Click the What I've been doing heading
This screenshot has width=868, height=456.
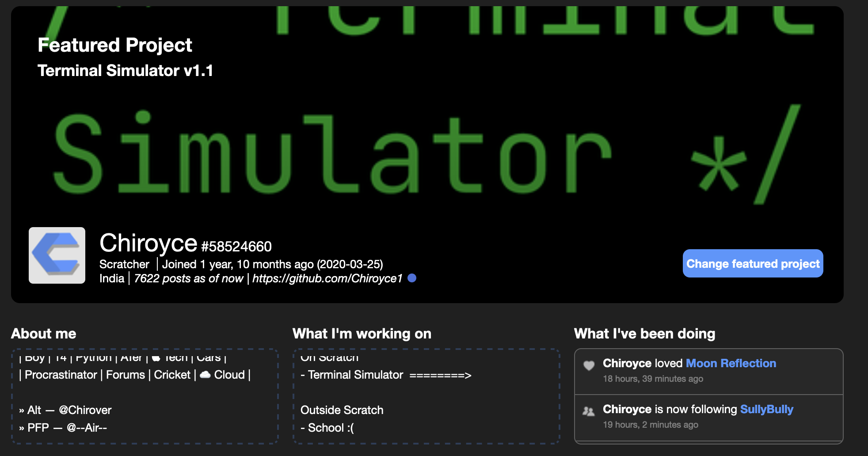click(x=644, y=334)
